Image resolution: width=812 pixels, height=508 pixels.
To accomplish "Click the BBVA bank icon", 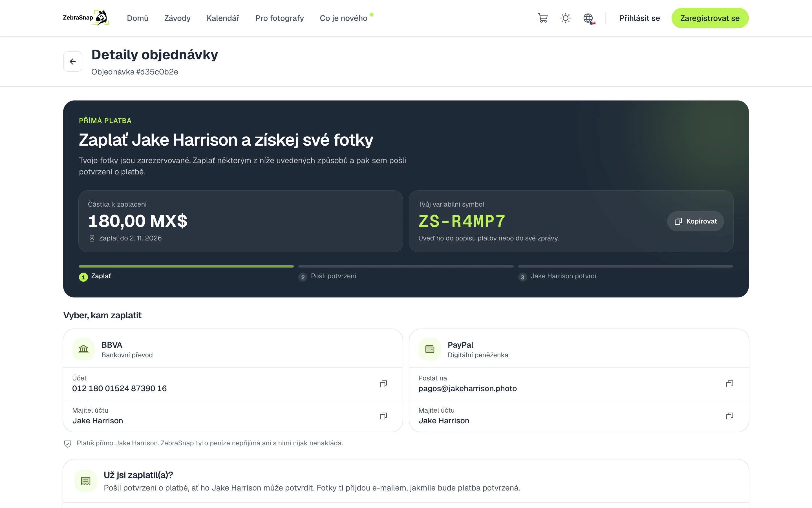I will [83, 349].
